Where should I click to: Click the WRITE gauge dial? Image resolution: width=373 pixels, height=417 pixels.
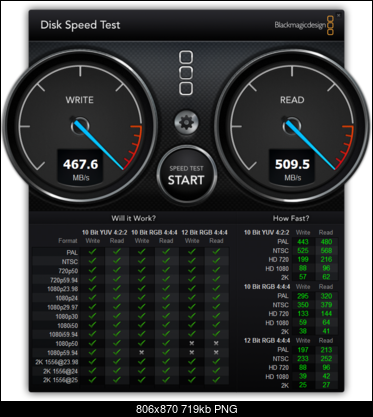(80, 127)
